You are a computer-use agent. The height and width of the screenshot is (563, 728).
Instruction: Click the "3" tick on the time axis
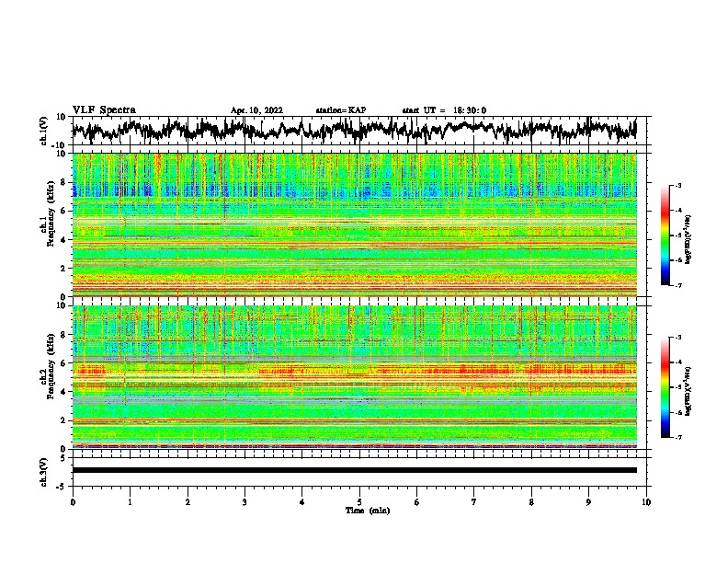tap(245, 502)
